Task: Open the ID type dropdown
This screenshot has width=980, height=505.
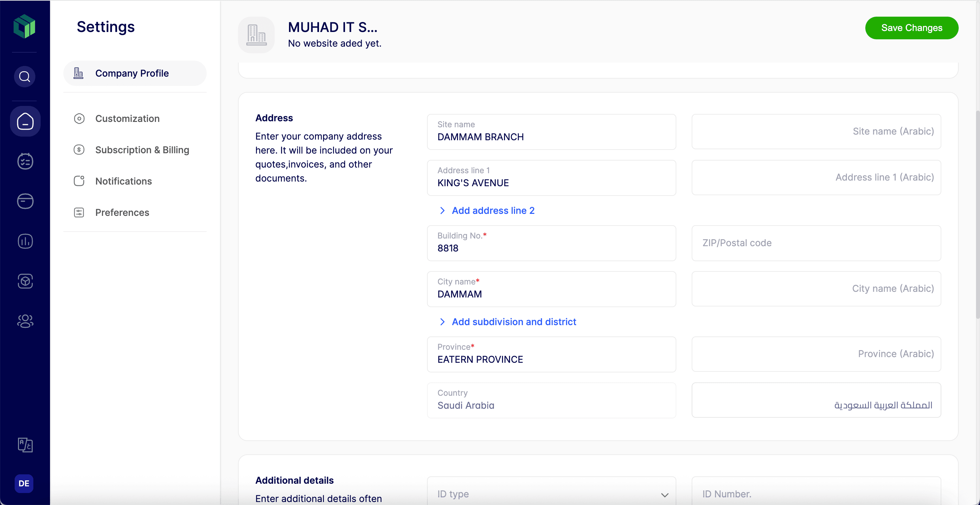Action: tap(551, 494)
